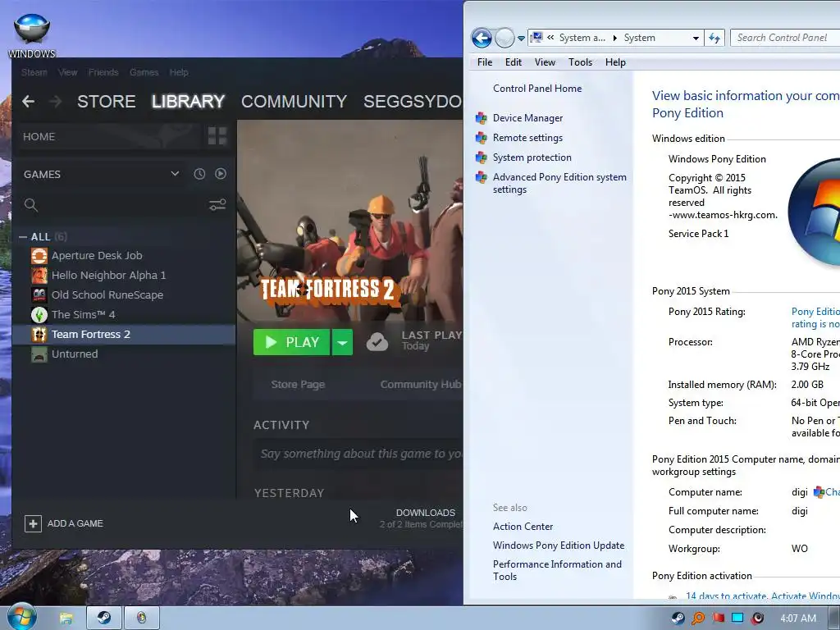Click Steam's forward navigation arrow

[55, 101]
